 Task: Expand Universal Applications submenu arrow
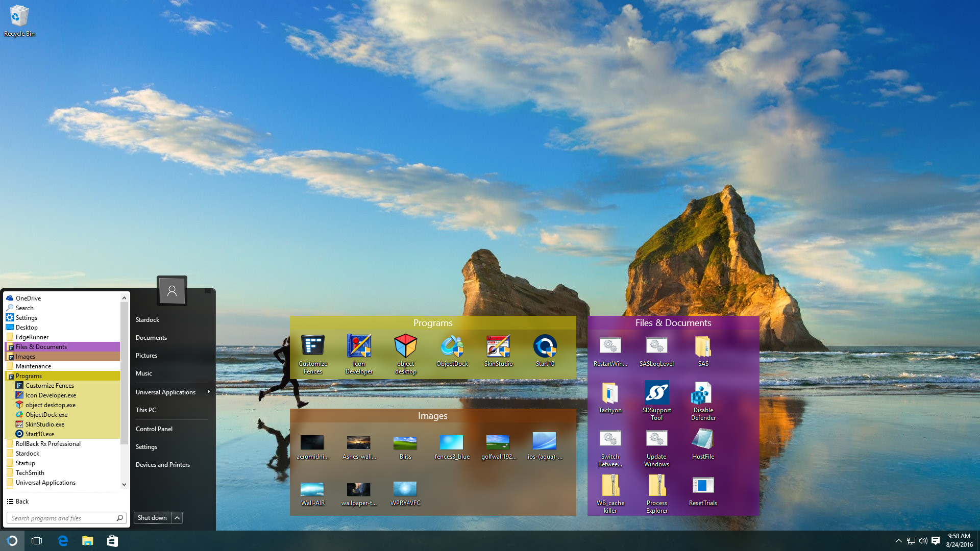(x=208, y=392)
